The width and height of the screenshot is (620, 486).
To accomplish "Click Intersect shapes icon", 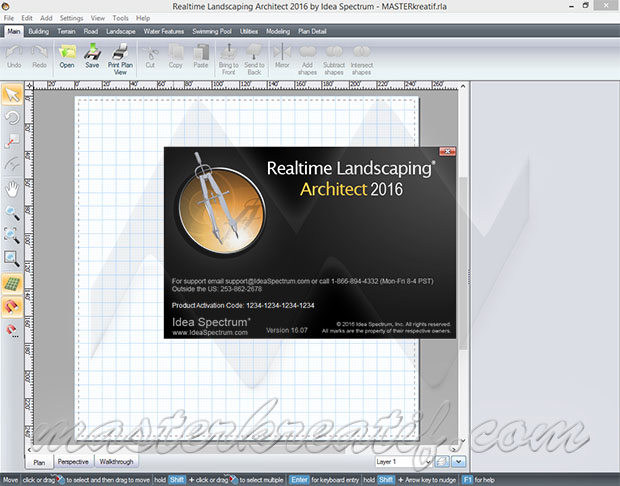I will (x=362, y=59).
